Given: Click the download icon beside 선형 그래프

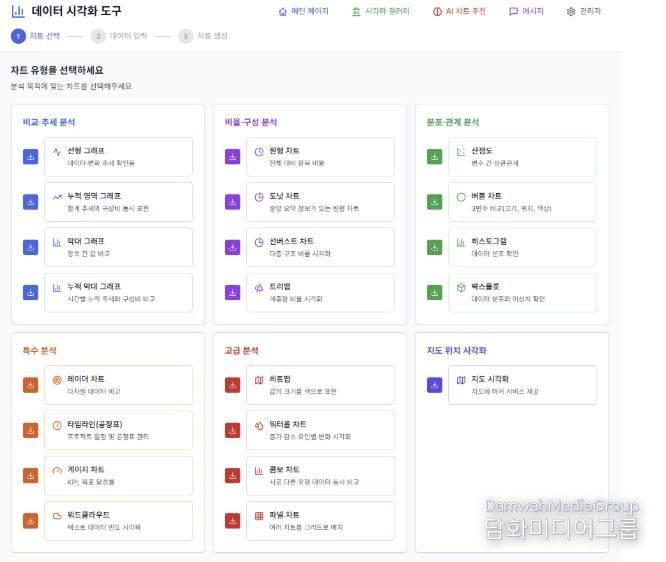Looking at the screenshot, I should pyautogui.click(x=30, y=157).
